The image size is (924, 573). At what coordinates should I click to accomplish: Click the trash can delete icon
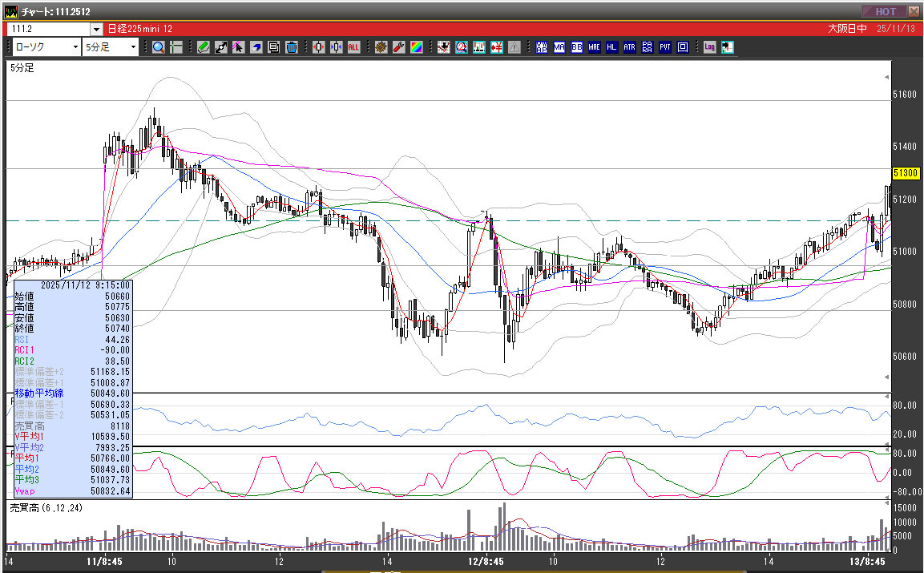[292, 47]
